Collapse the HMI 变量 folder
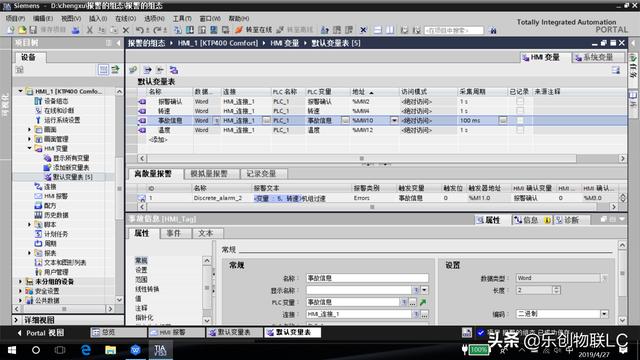The height and width of the screenshot is (360, 640). click(29, 149)
